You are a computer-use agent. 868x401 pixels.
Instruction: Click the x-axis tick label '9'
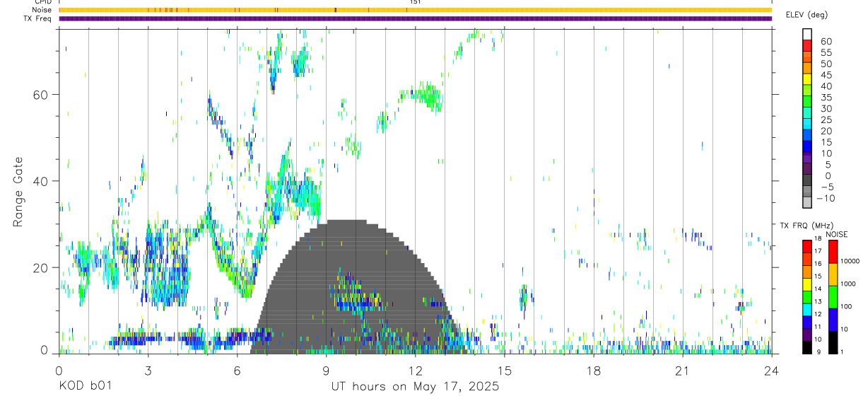click(326, 371)
